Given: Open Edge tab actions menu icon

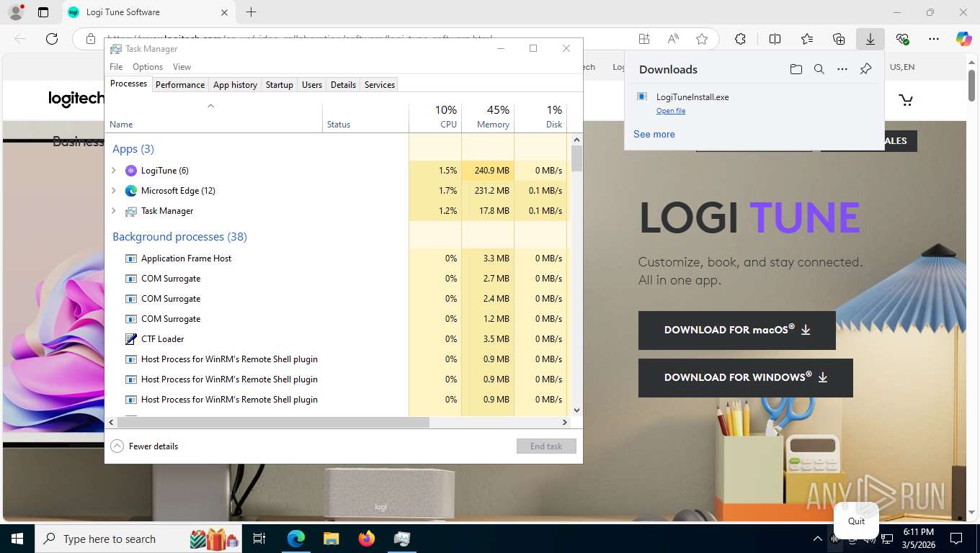Looking at the screenshot, I should [43, 12].
